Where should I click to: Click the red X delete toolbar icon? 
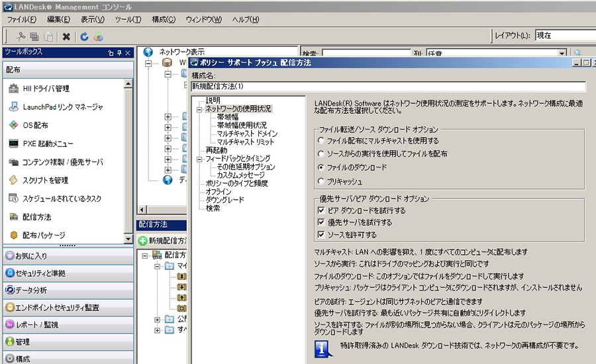click(66, 37)
